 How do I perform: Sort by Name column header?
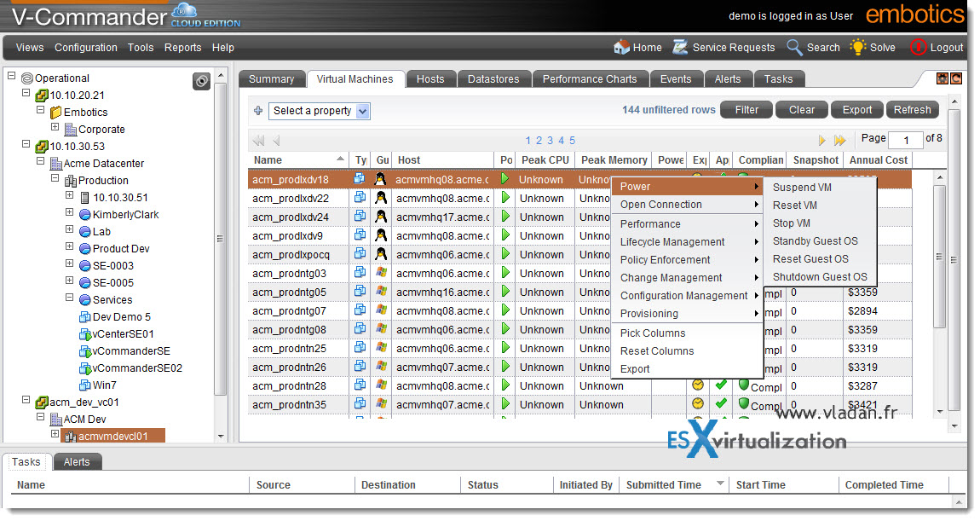pyautogui.click(x=298, y=160)
